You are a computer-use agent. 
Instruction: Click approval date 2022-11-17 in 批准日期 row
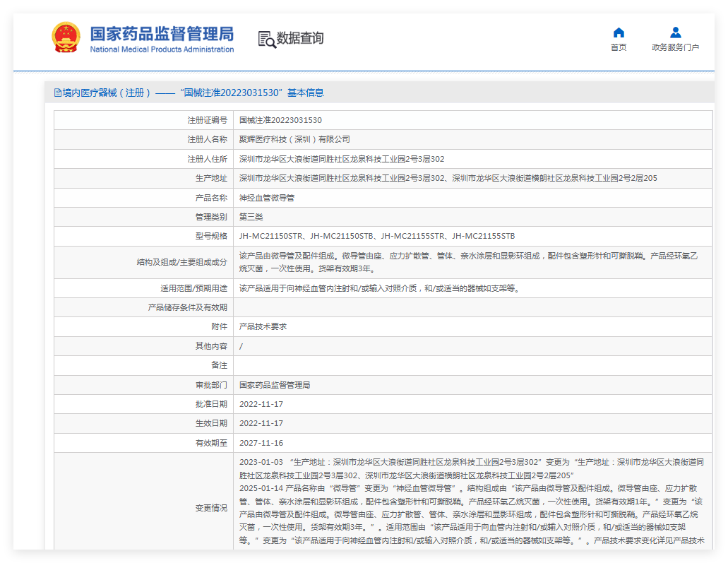point(261,404)
